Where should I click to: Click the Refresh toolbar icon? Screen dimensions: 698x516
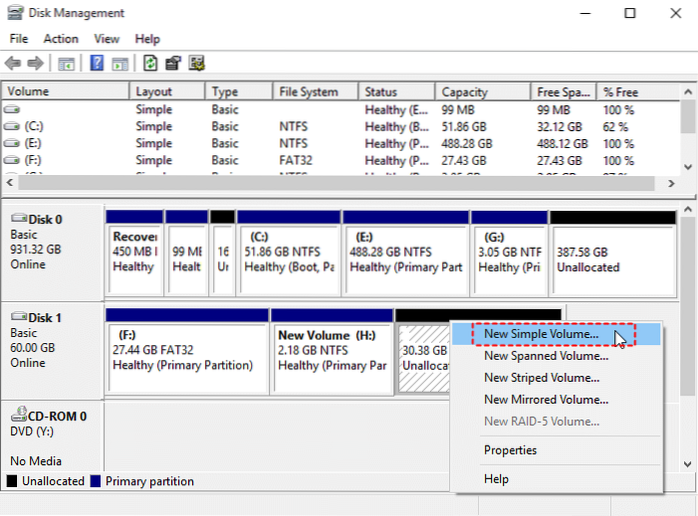coord(150,63)
